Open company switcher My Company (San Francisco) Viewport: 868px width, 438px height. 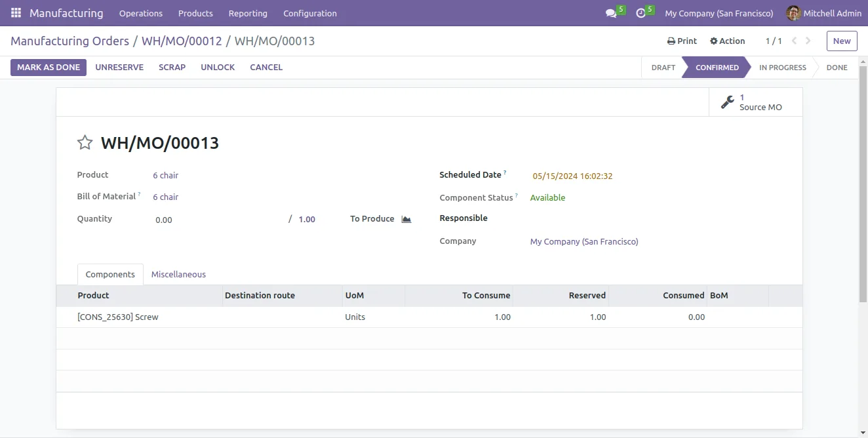[719, 13]
